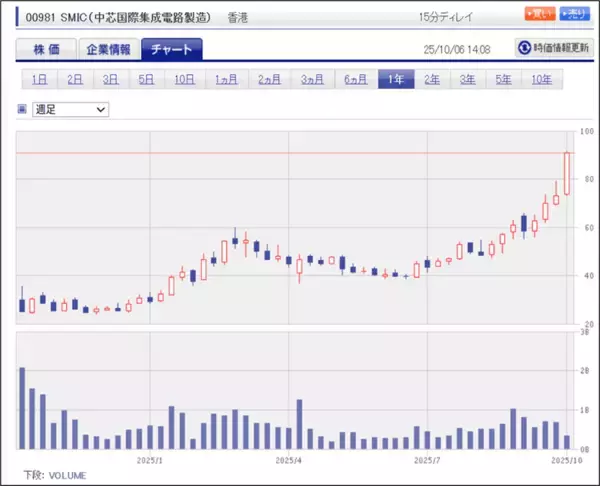600x486 pixels.
Task: Open the 週足 chart interval dropdown
Action: (x=70, y=109)
